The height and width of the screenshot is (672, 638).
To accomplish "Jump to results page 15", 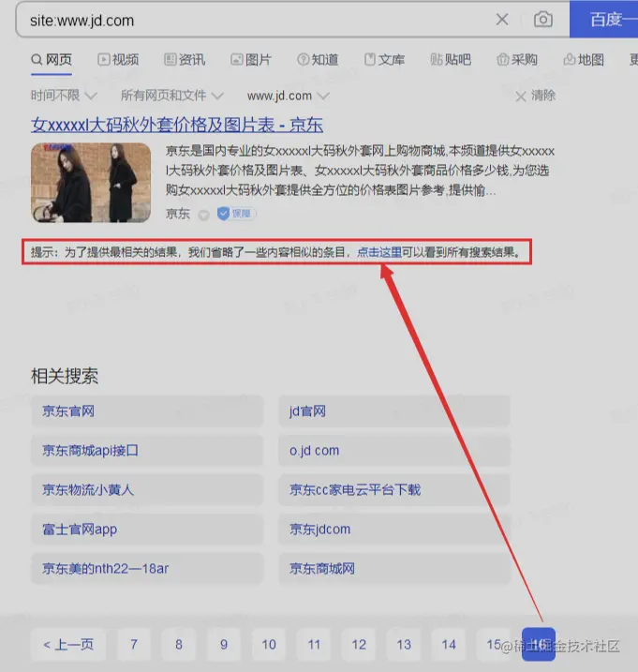I will point(494,645).
